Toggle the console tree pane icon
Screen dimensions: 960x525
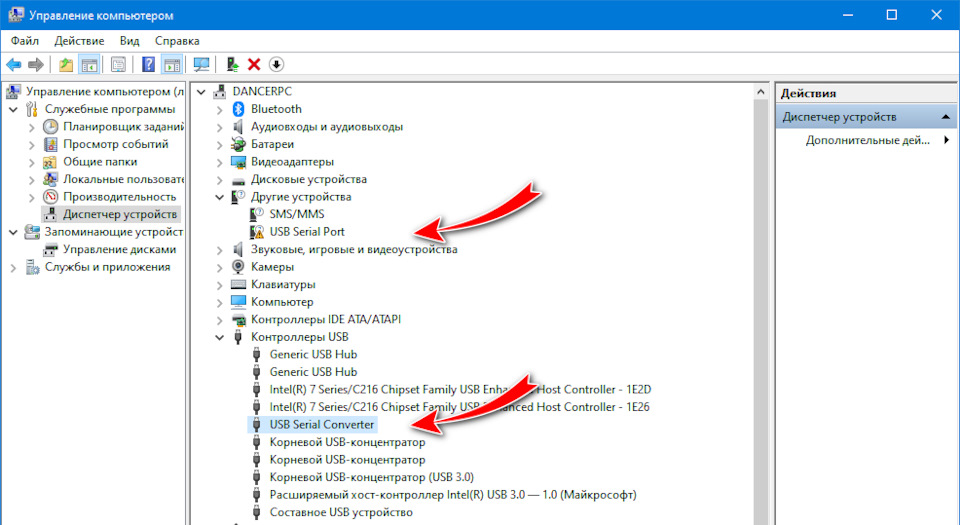pyautogui.click(x=89, y=64)
